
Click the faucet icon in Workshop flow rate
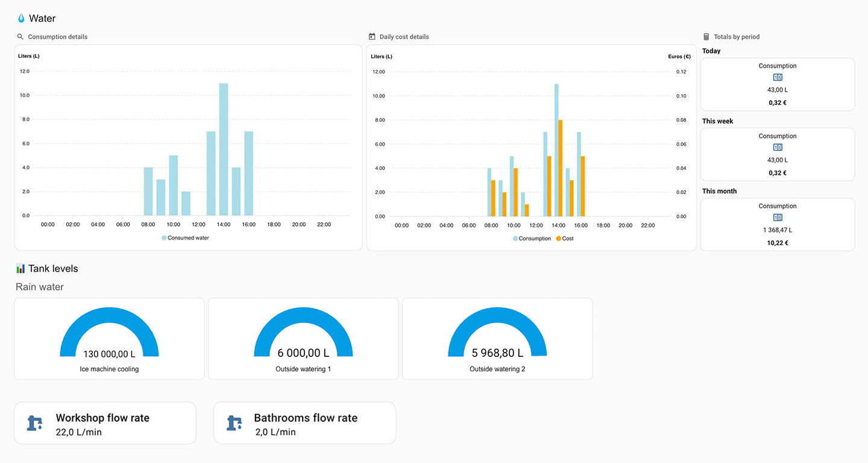tap(36, 423)
